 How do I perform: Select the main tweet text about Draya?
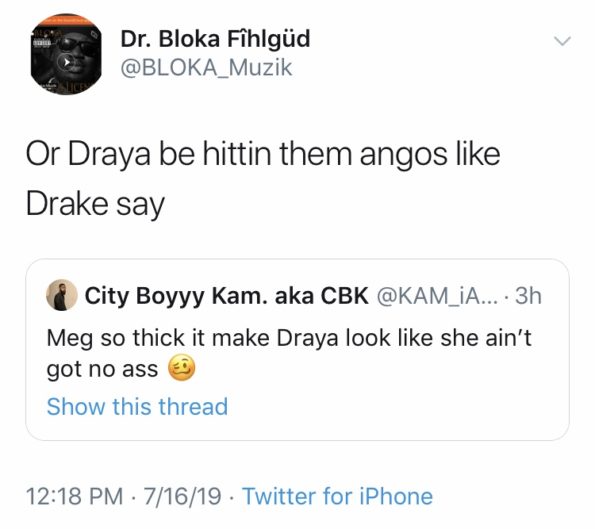tap(263, 179)
